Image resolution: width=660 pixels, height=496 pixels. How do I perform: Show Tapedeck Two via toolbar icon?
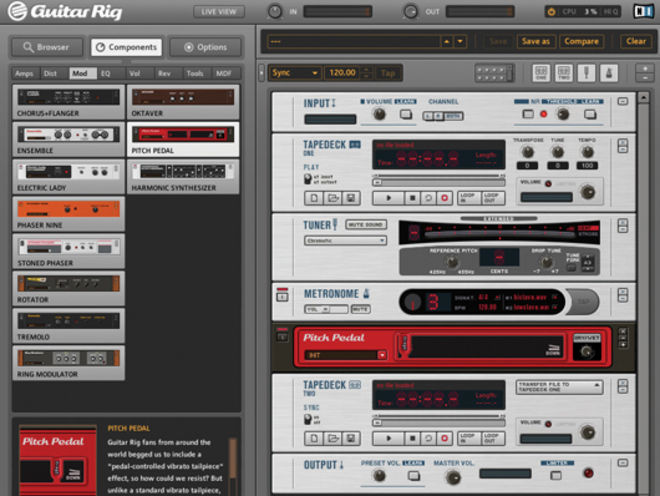coord(564,73)
